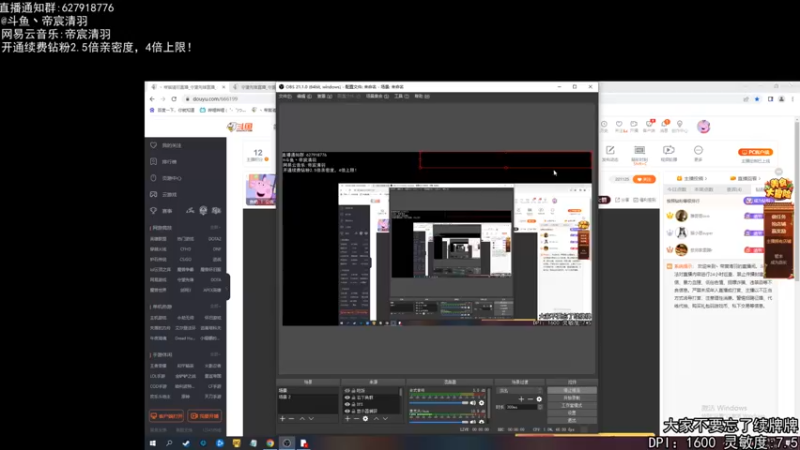The height and width of the screenshot is (450, 800).
Task: Toggle lock on third OBS source
Action: pos(353,404)
